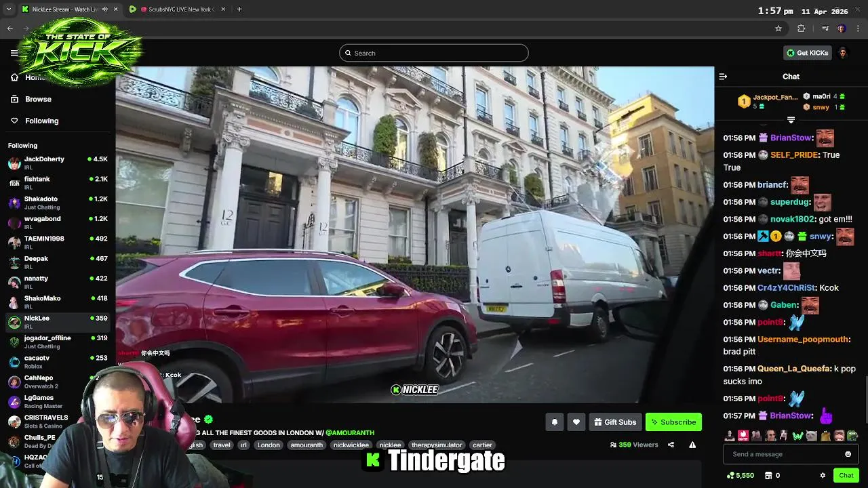Viewport: 868px width, 488px height.
Task: Click the share stream icon
Action: coord(671,445)
